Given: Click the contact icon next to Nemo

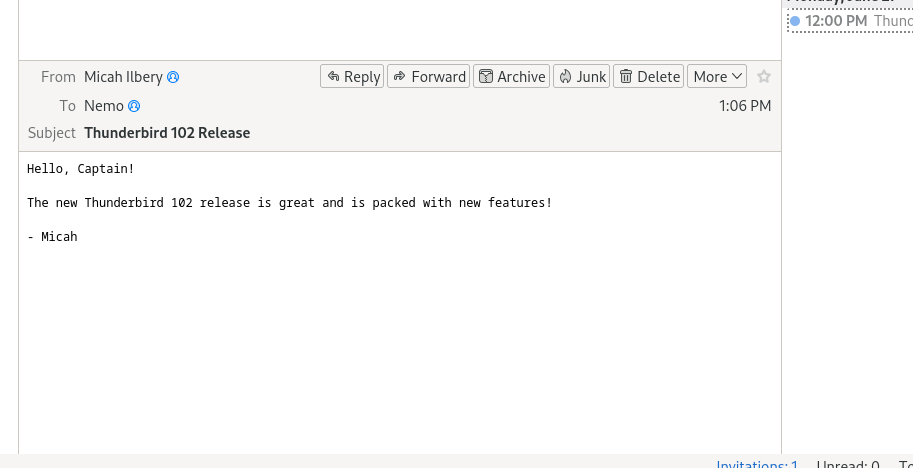Looking at the screenshot, I should point(134,106).
